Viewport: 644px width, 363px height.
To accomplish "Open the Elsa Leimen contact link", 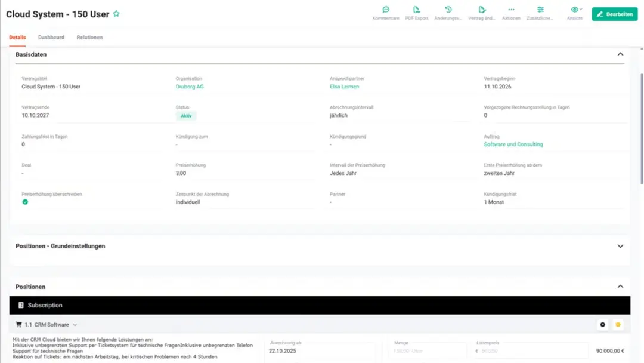I will point(344,87).
